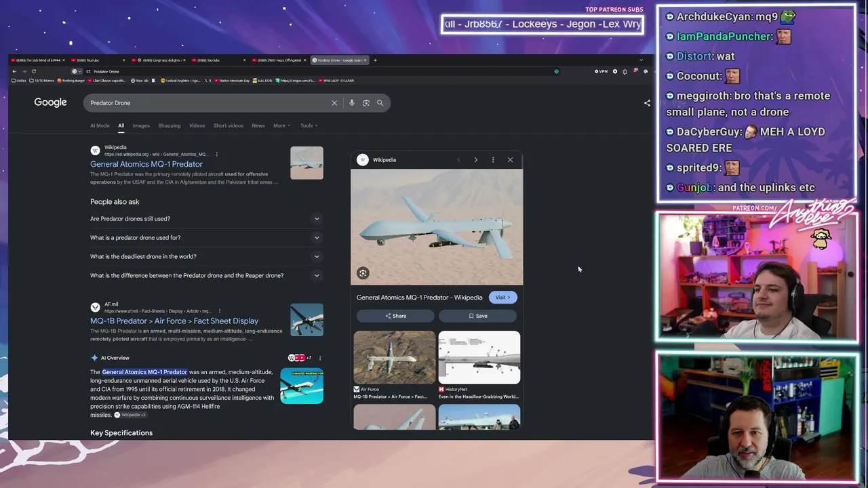
Task: Open the AI Overview 'Changed Warfare' thumbnail
Action: (x=302, y=386)
